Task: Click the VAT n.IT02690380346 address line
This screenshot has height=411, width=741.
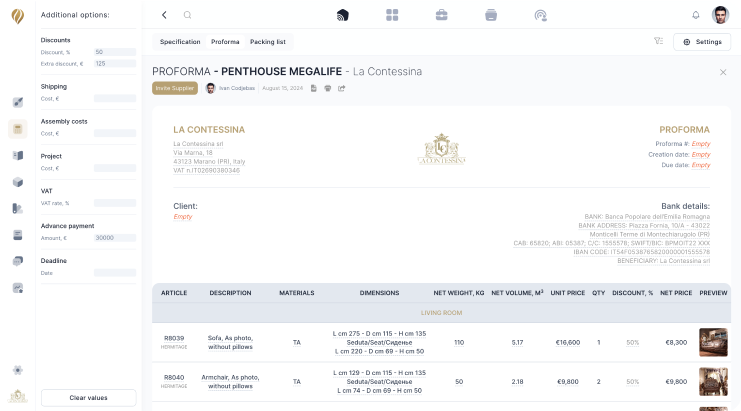Action: click(x=207, y=171)
